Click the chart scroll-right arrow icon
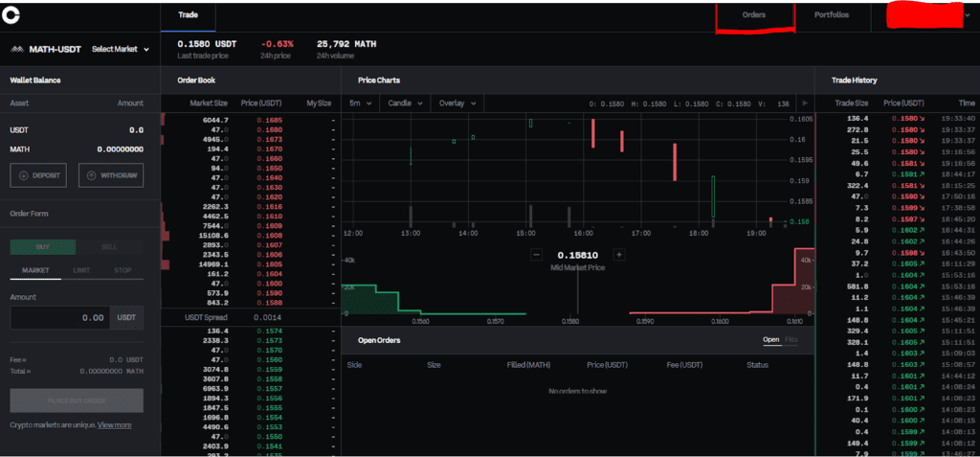The image size is (980, 457). click(x=805, y=103)
